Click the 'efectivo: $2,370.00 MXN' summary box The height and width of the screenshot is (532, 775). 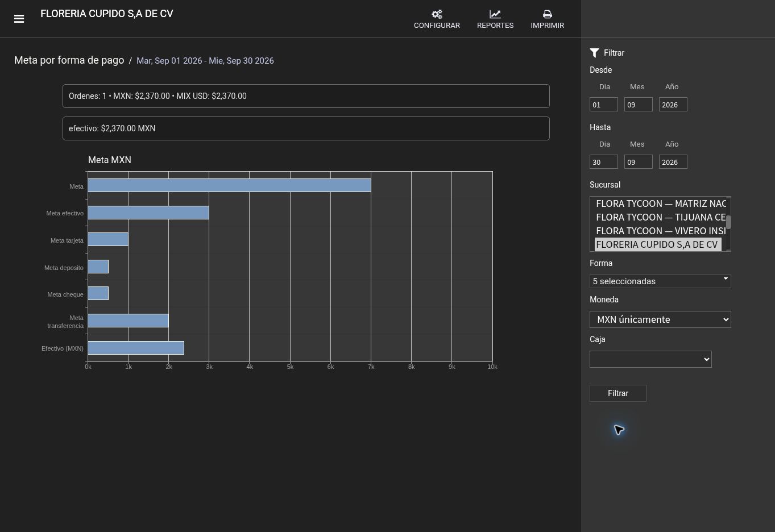pyautogui.click(x=306, y=128)
